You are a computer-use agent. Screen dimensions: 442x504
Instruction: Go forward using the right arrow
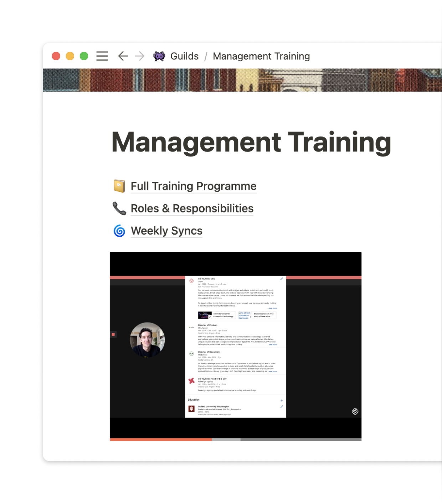[x=140, y=56]
